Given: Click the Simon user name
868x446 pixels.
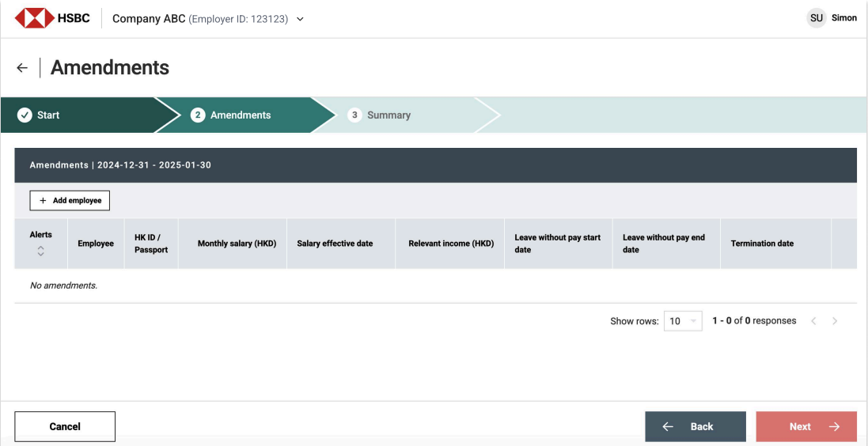Looking at the screenshot, I should pos(843,17).
